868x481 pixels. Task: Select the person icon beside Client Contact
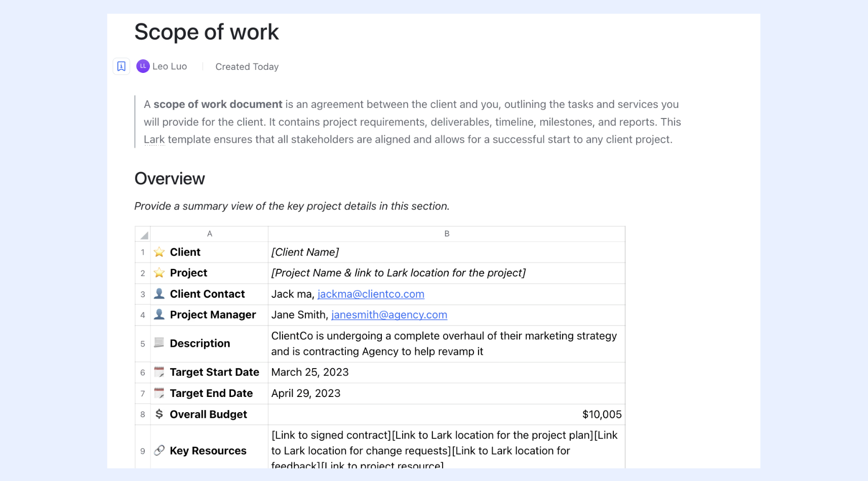point(159,294)
